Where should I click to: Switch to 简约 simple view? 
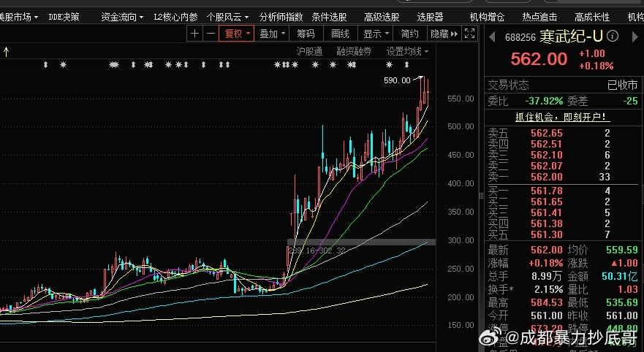click(409, 34)
